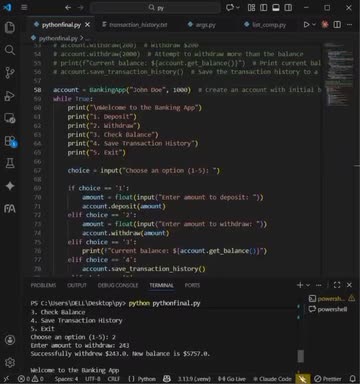
Task: Open editor More Actions ellipsis
Action: (349, 25)
